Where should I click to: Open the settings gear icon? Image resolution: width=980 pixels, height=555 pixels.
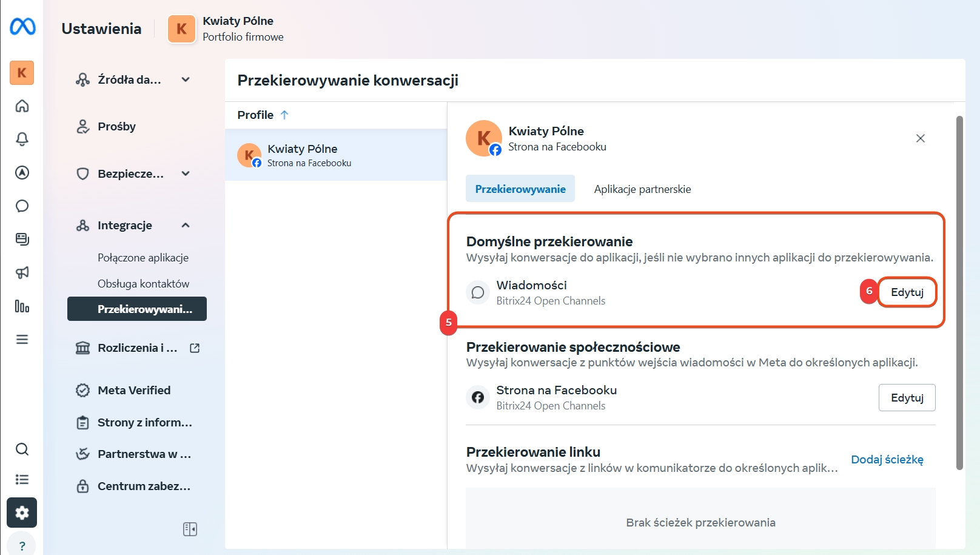(x=22, y=513)
